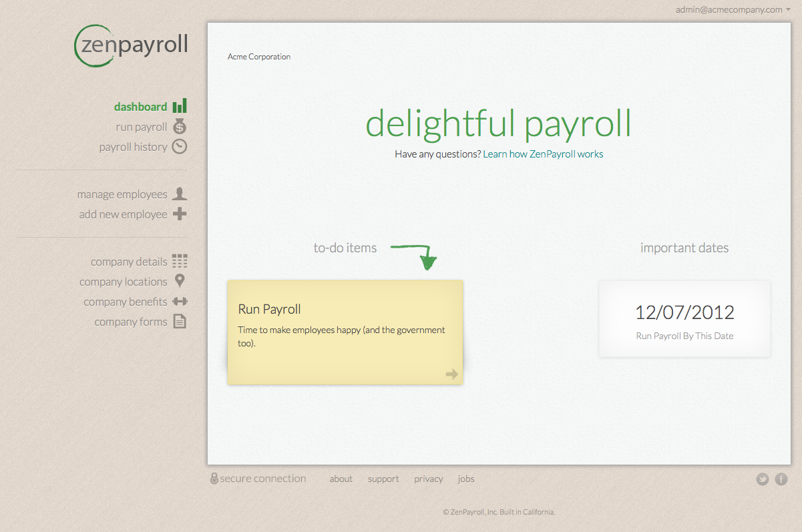Go to the jobs footer link
The image size is (802, 532).
point(466,479)
